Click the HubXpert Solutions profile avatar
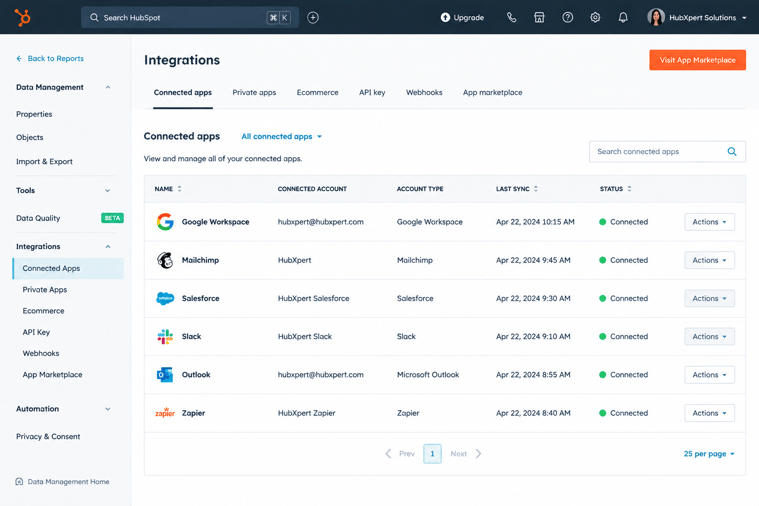This screenshot has height=506, width=759. [656, 17]
